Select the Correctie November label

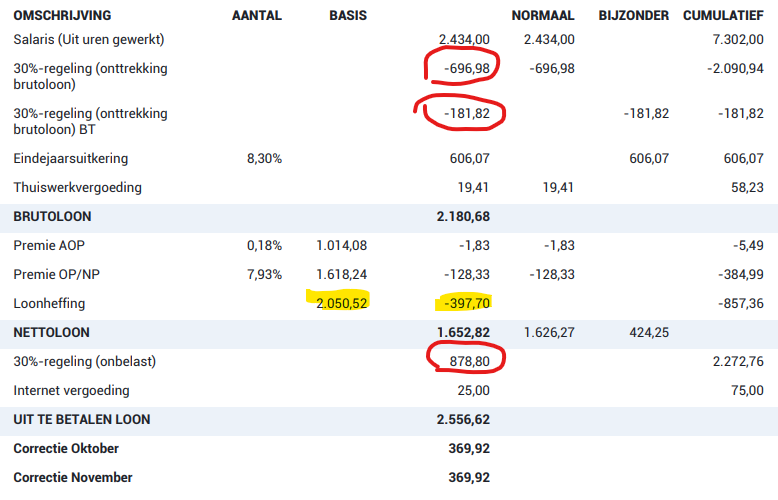73,478
